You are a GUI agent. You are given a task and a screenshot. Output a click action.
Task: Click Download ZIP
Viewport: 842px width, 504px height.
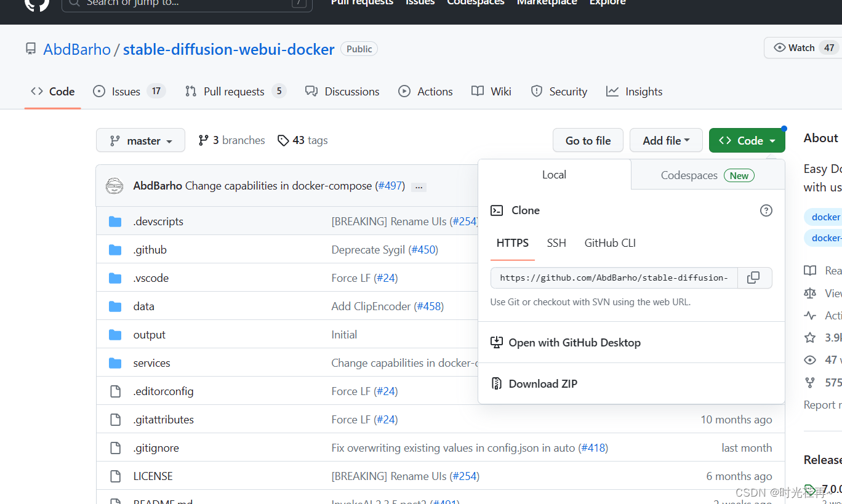pyautogui.click(x=543, y=383)
